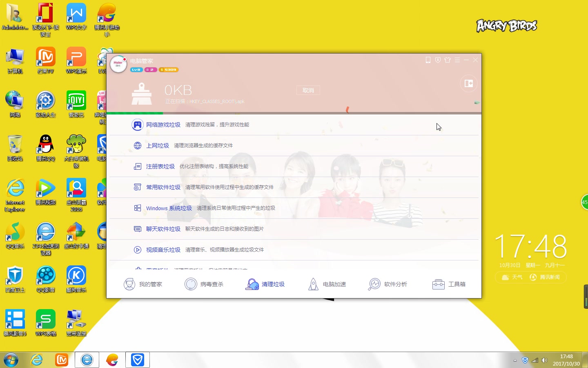Click the broom cleanup icon beside 0KB
Viewport: 588px width, 368px height.
point(142,94)
